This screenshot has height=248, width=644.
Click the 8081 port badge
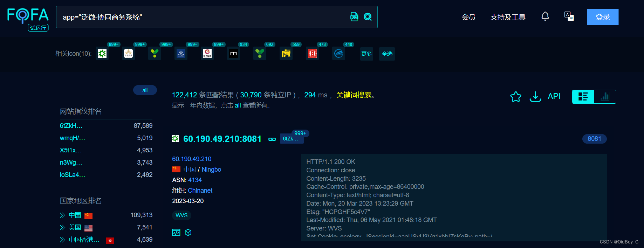click(x=594, y=139)
